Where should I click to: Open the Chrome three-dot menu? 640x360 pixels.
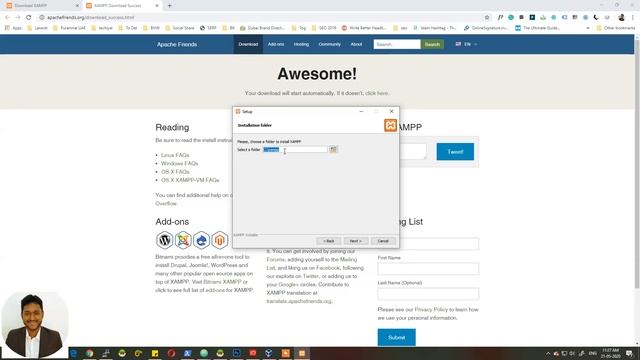633,18
